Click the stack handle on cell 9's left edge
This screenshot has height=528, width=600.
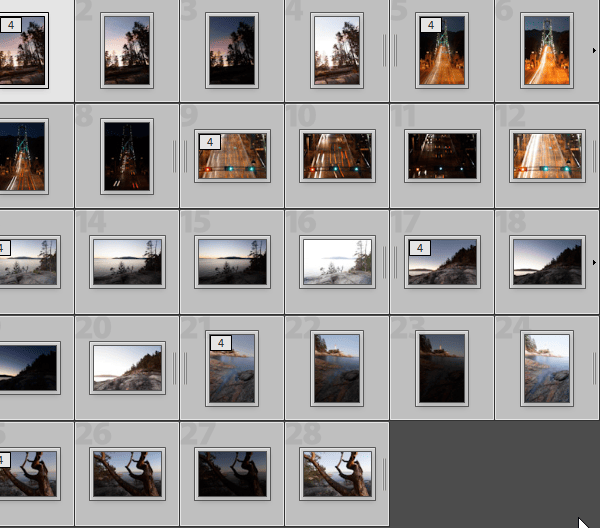click(x=185, y=156)
